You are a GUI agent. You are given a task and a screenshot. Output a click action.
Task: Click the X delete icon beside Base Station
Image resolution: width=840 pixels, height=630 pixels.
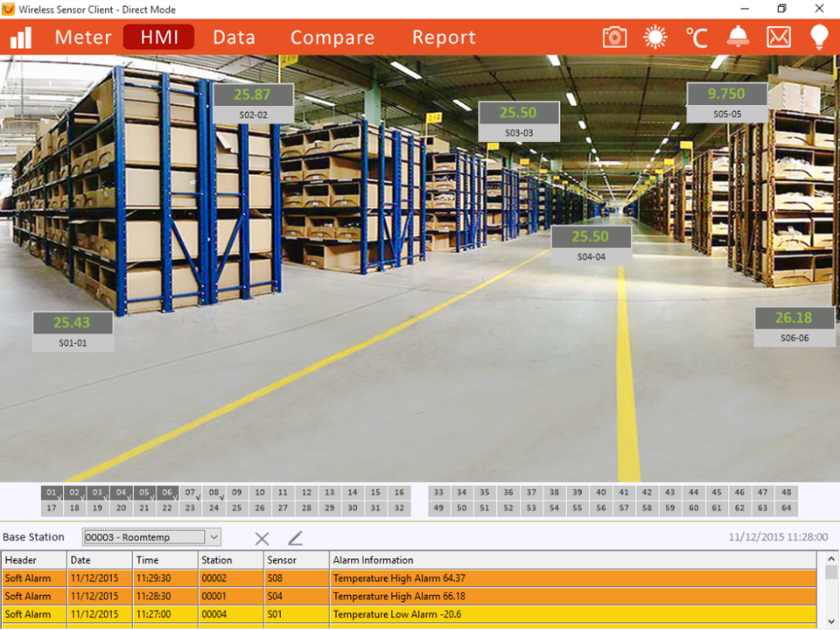(x=262, y=539)
